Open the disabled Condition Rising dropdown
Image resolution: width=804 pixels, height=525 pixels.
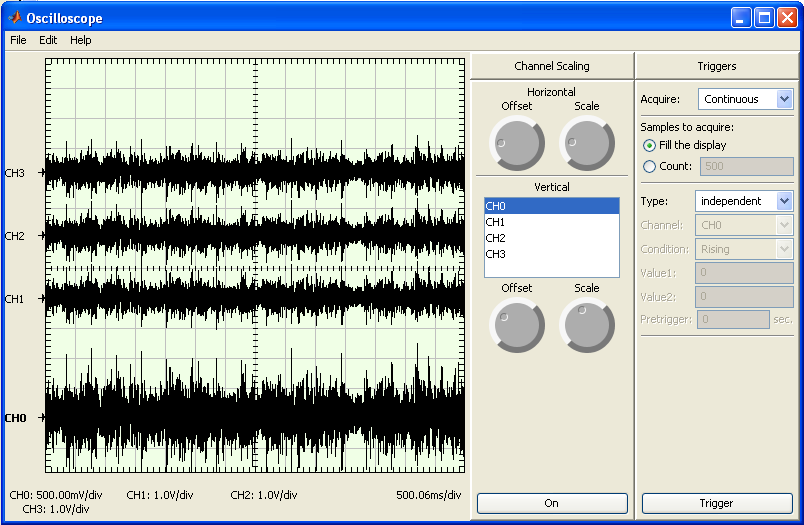[744, 249]
